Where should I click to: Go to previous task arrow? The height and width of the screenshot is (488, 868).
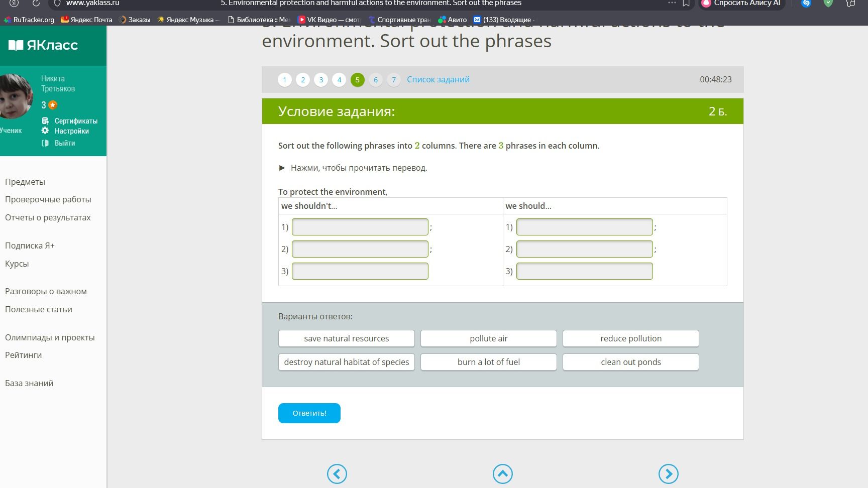[x=337, y=473]
